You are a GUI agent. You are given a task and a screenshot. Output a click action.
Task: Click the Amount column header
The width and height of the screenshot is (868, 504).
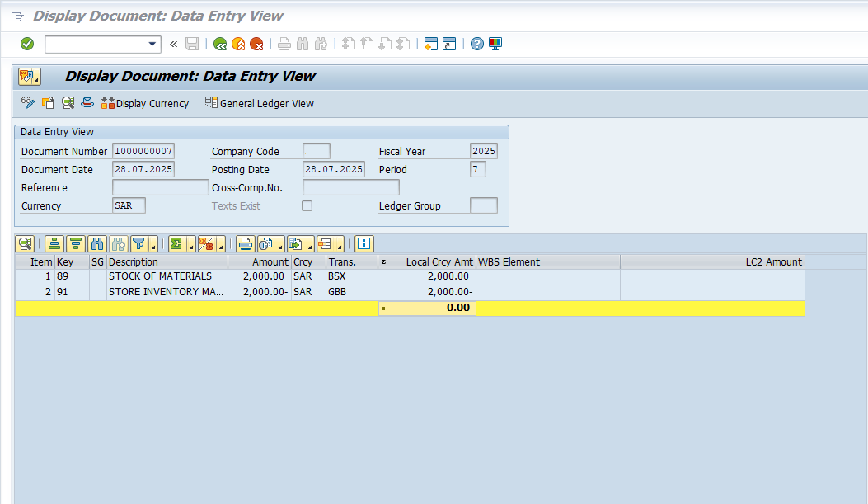[259, 262]
